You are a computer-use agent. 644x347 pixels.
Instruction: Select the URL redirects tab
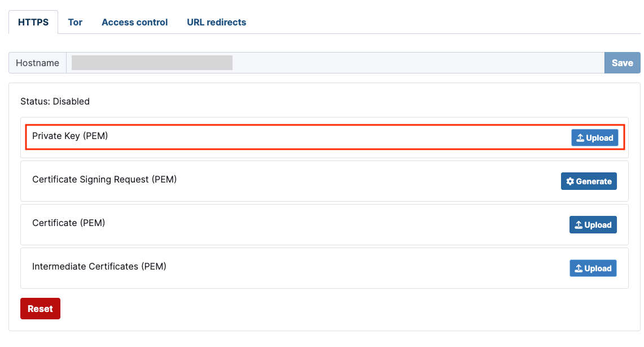[216, 22]
